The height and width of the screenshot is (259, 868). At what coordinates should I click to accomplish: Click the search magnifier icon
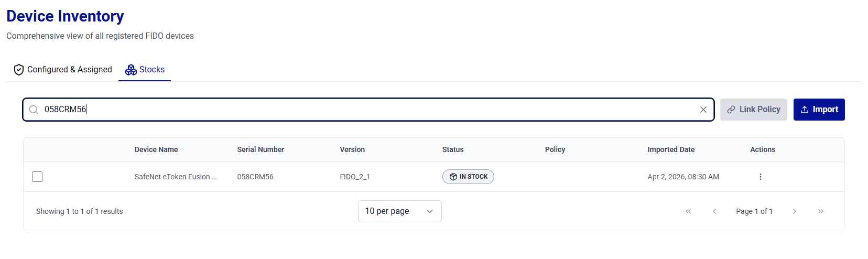pyautogui.click(x=34, y=110)
